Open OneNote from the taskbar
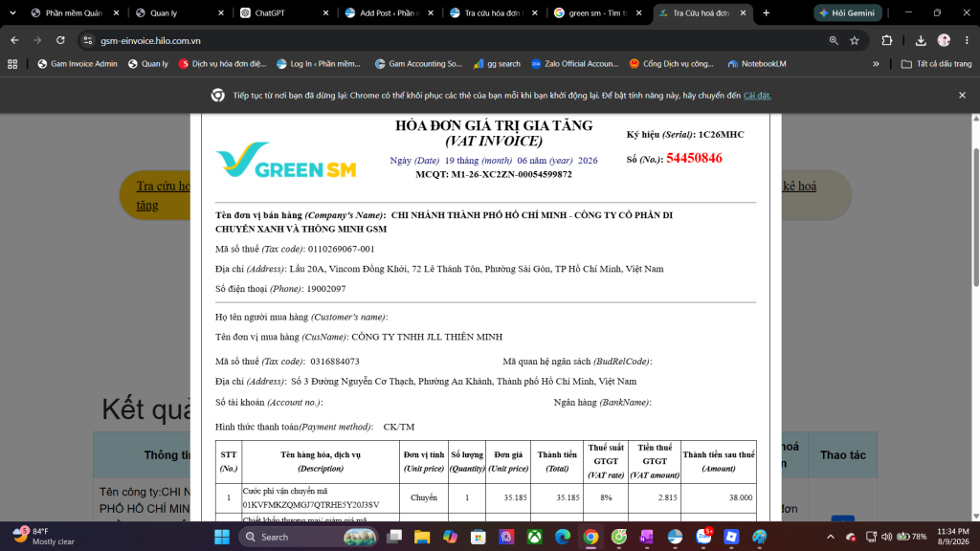Image resolution: width=980 pixels, height=551 pixels. 647,537
